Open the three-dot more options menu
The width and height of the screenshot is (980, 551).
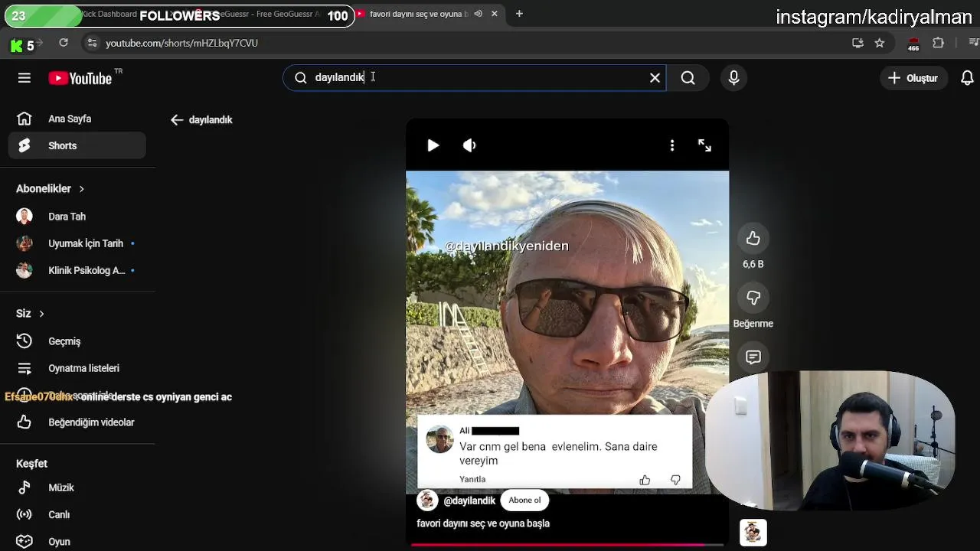[672, 145]
